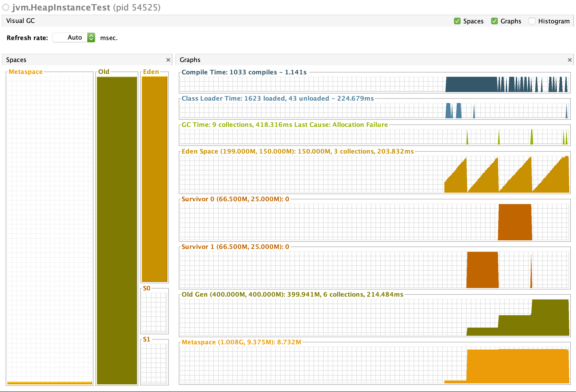Screen dimensions: 576x392
Task: Enable the Histogram checkbox
Action: 532,21
